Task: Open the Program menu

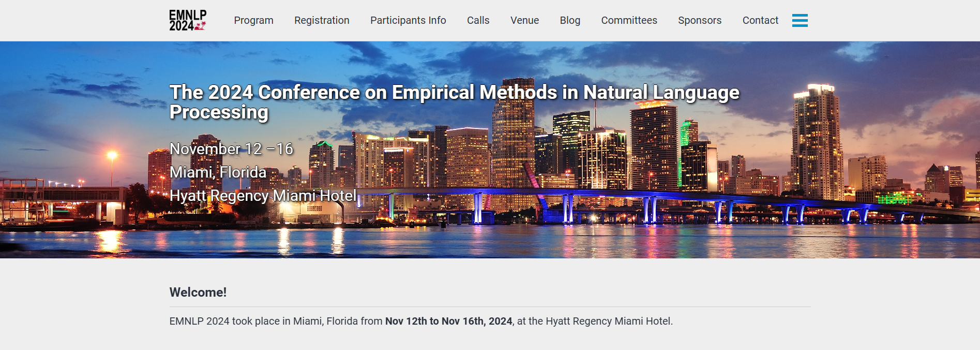Action: tap(253, 20)
